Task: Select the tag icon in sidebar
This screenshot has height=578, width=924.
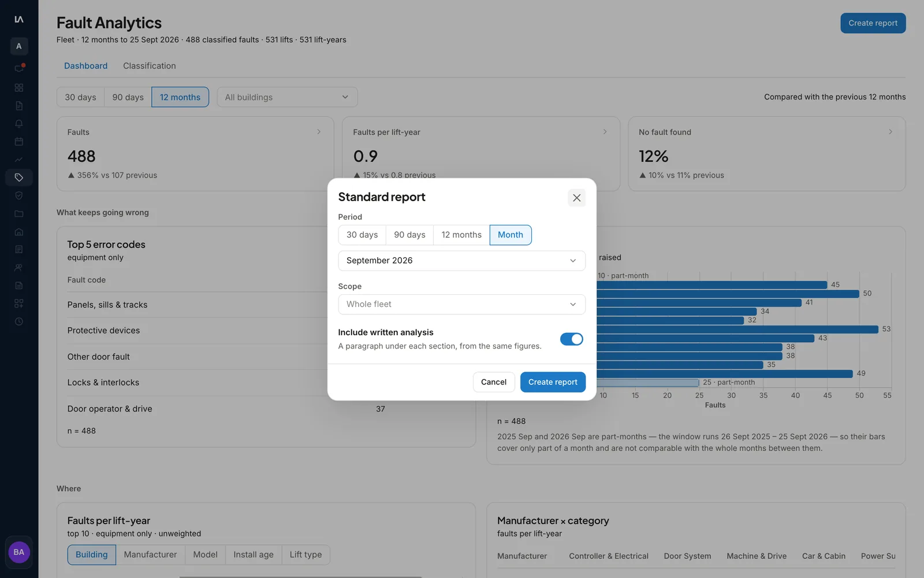Action: click(x=19, y=177)
